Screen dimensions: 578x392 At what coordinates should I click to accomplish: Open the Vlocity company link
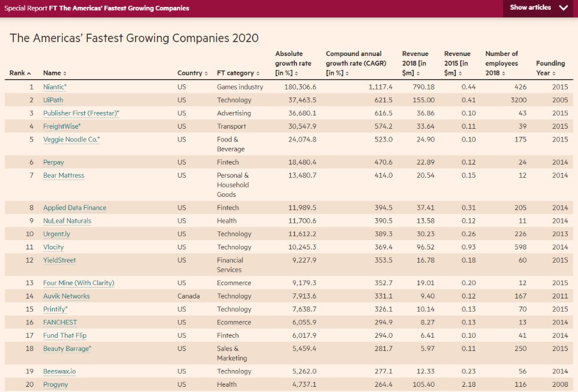point(53,247)
